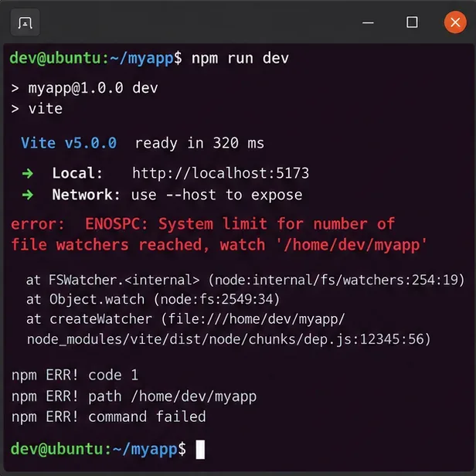Select the '> vite' output line
The image size is (476, 476).
tap(37, 109)
